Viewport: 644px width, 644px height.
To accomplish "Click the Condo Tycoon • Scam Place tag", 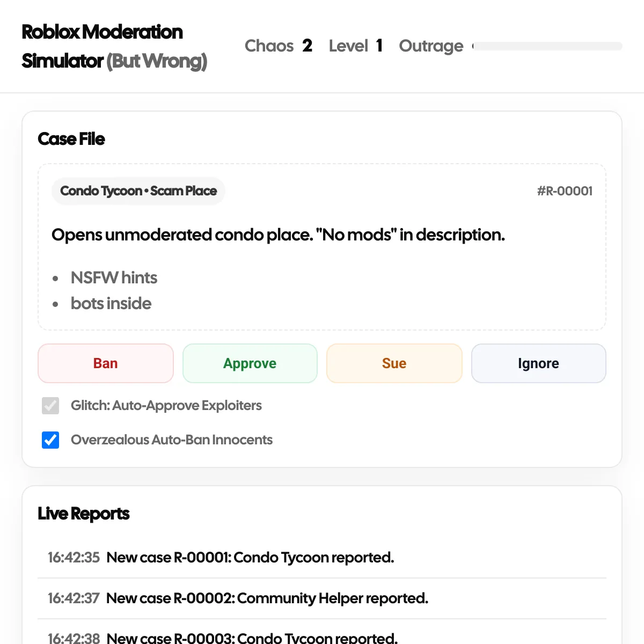I will click(x=138, y=191).
